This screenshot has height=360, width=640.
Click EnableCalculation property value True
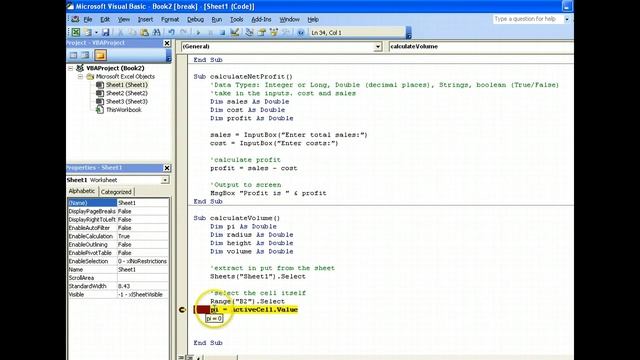[x=143, y=236]
